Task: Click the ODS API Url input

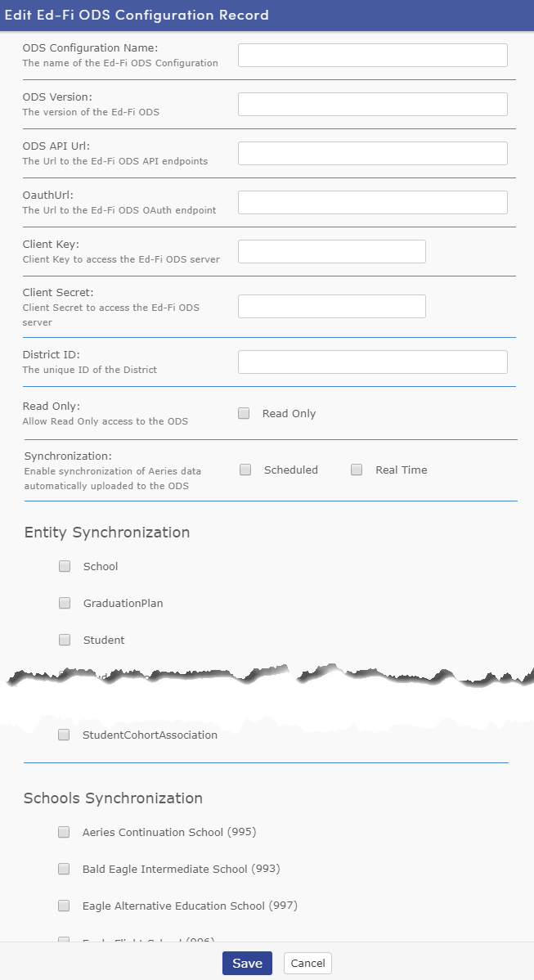Action: (371, 153)
